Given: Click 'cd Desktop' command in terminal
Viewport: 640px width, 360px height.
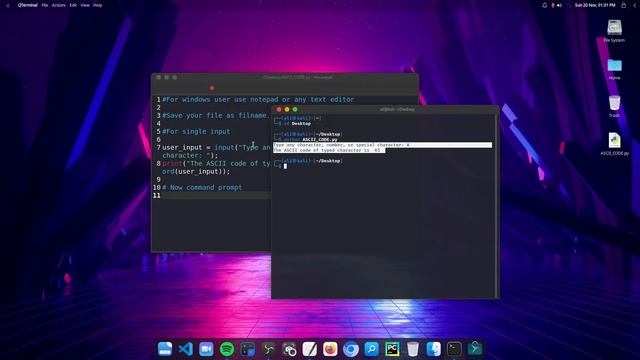Looking at the screenshot, I should point(297,124).
